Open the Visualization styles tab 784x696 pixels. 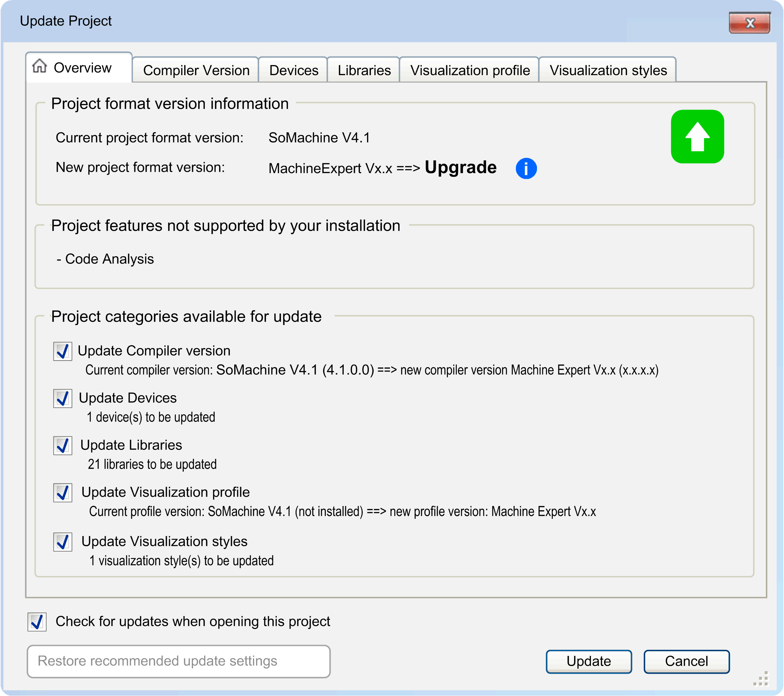pyautogui.click(x=608, y=70)
